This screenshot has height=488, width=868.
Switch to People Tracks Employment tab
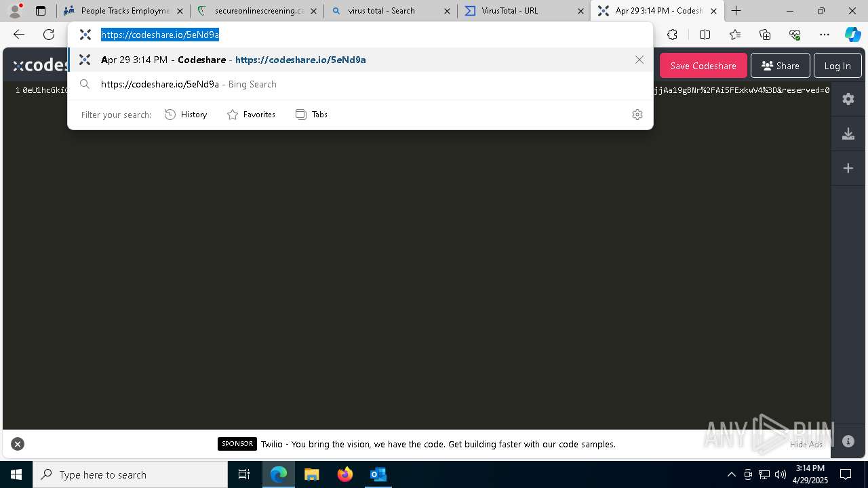pos(123,11)
